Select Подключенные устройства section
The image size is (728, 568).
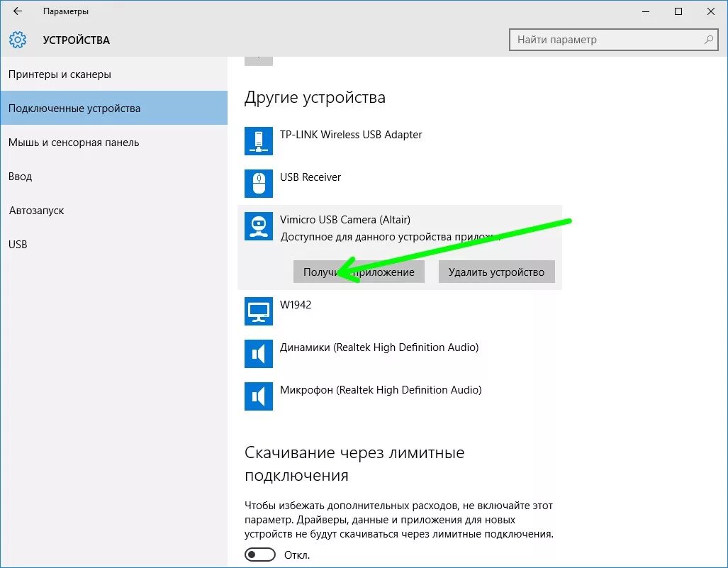(114, 108)
